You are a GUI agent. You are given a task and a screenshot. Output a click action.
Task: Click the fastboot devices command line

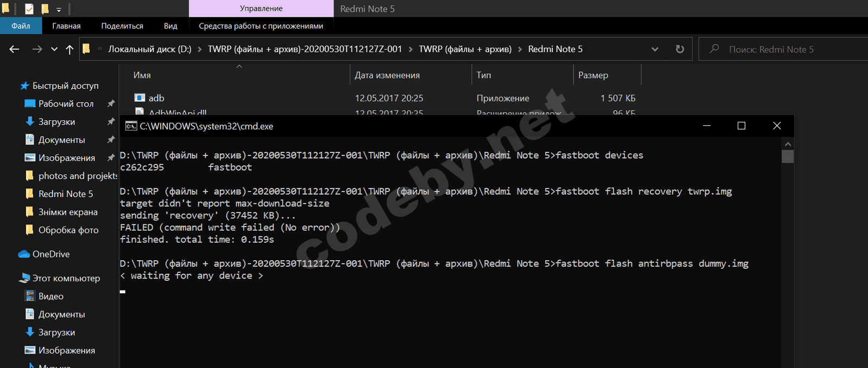[381, 155]
